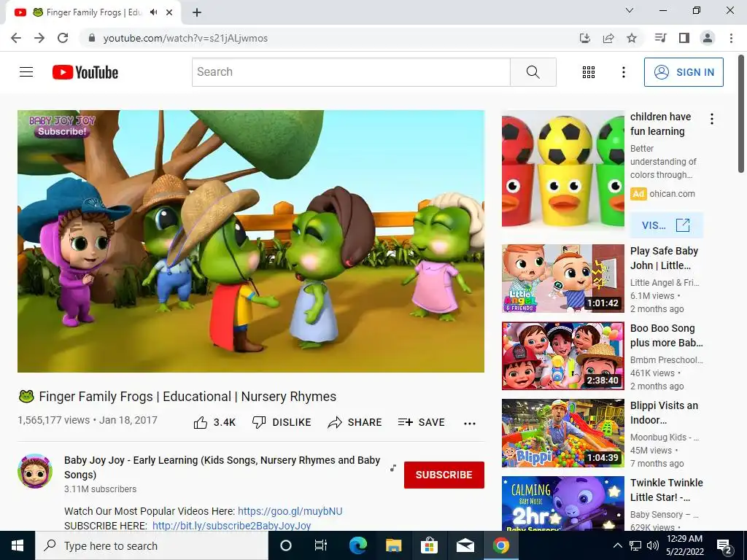Select the Finger Family Frogs tab
The image size is (747, 560).
click(x=93, y=12)
